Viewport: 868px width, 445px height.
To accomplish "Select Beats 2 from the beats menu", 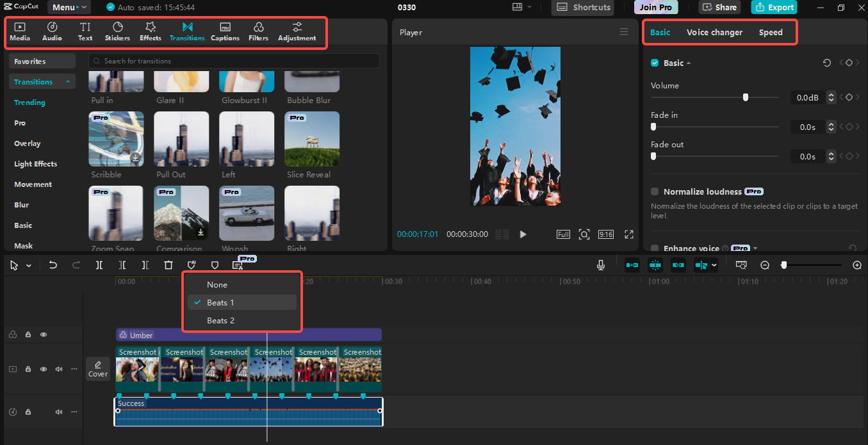I will [220, 320].
